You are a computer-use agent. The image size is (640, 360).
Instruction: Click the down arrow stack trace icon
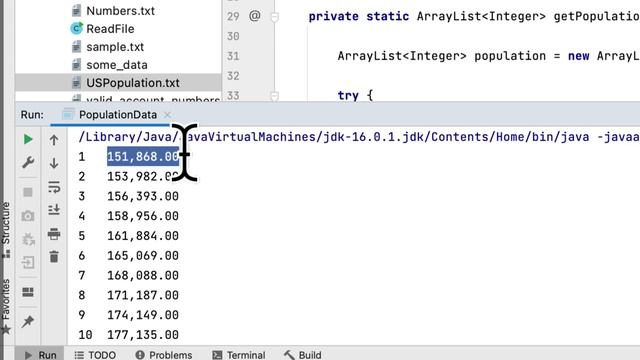[54, 163]
